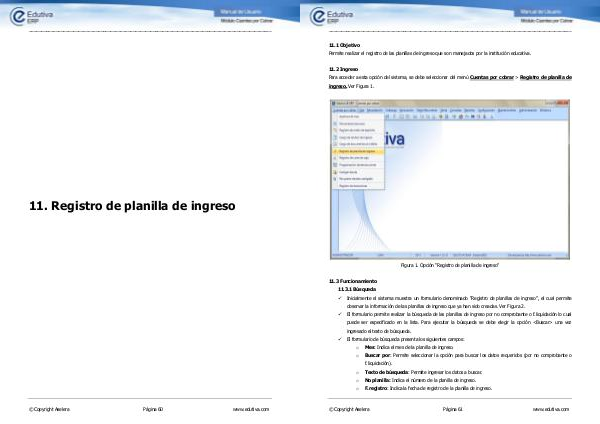The image size is (600, 424).
Task: Click caption 'Figura 1. Opción Registro de planilla de ingreso'
Action: (450, 265)
